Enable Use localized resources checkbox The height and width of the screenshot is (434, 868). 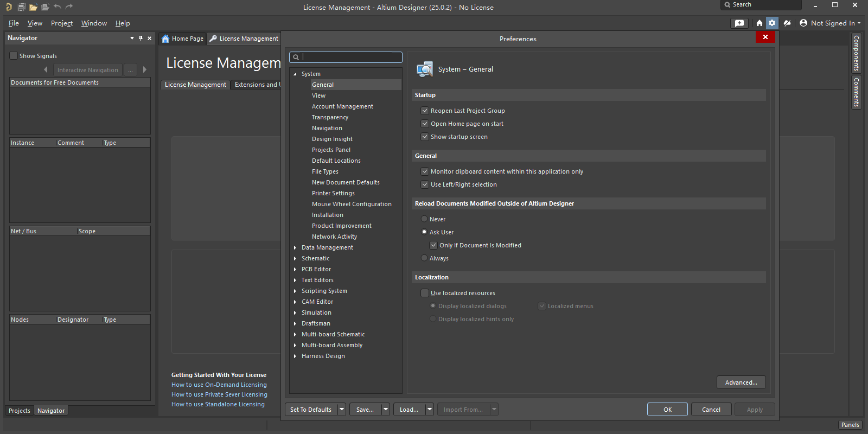point(425,293)
